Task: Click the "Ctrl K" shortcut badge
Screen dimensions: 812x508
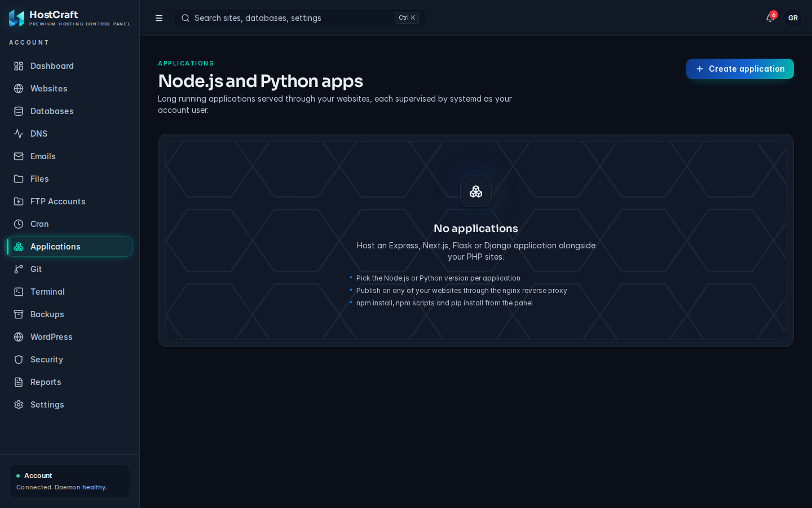Action: (407, 18)
